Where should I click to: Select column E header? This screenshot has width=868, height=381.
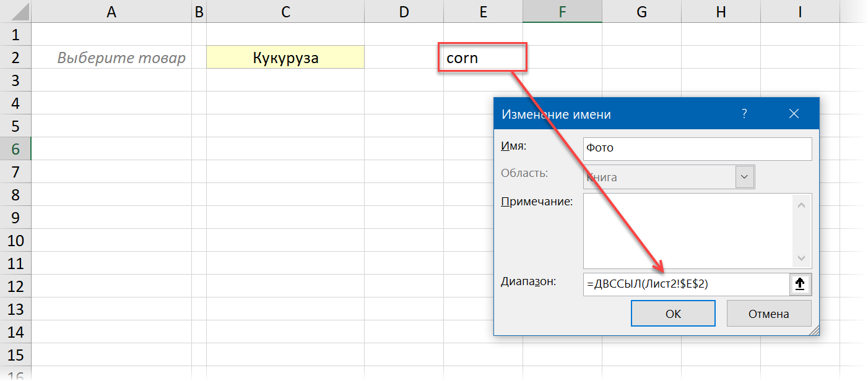[x=483, y=11]
